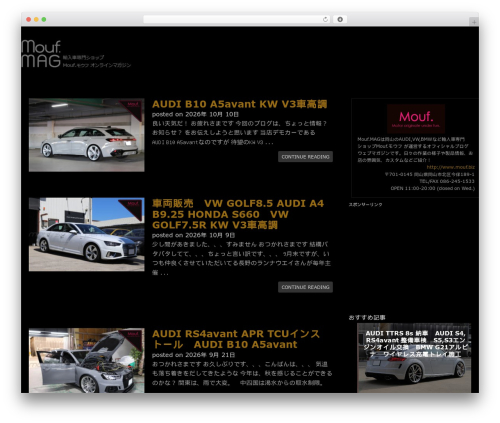Open the recommended AUDI TTRS 8s article card
The height and width of the screenshot is (423, 500).
pos(414,358)
